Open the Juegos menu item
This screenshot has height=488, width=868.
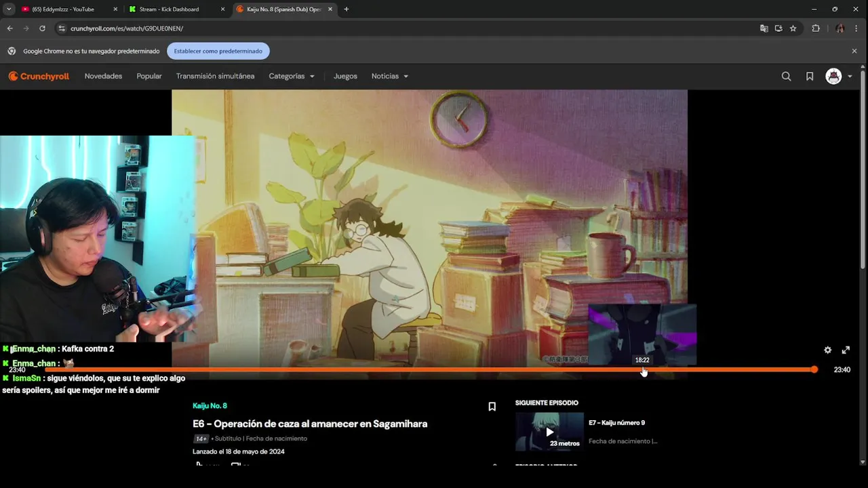point(345,77)
